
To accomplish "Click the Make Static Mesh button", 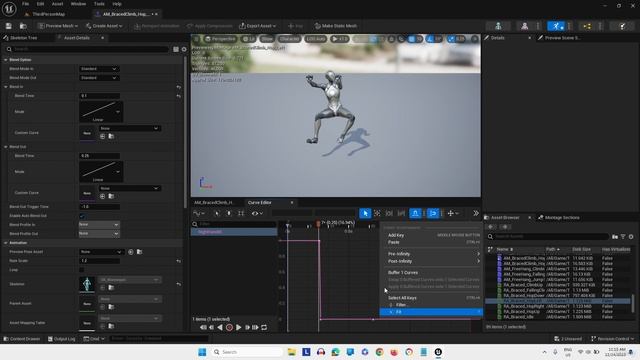I will pyautogui.click(x=336, y=26).
